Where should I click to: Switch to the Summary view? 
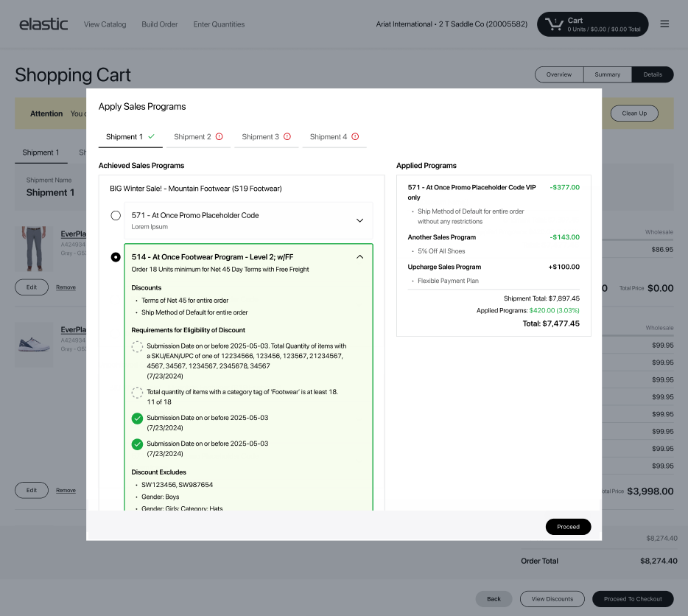pos(608,74)
